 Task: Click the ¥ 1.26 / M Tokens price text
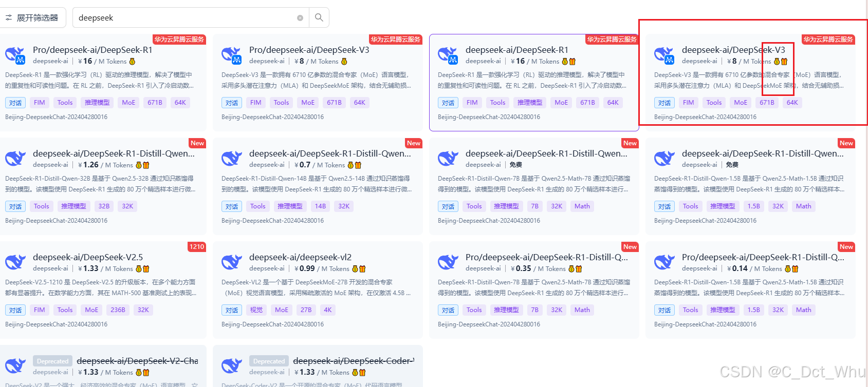click(105, 165)
